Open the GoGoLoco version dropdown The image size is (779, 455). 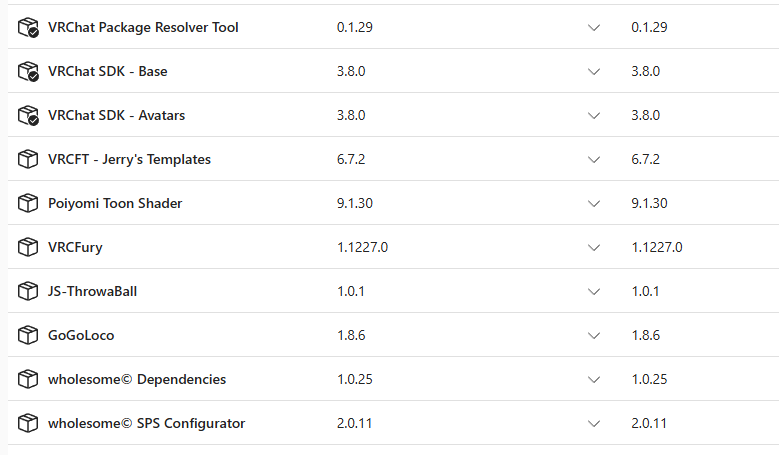tap(594, 336)
